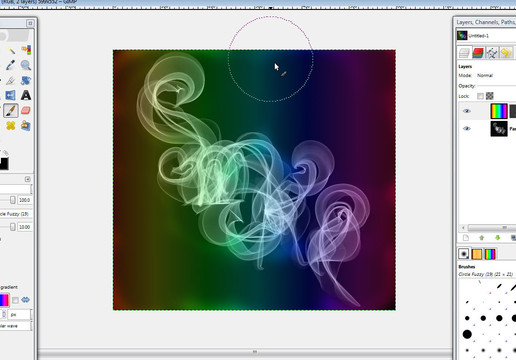Screen dimensions: 516x360
Task: Select the Heal tool
Action: click(11, 126)
